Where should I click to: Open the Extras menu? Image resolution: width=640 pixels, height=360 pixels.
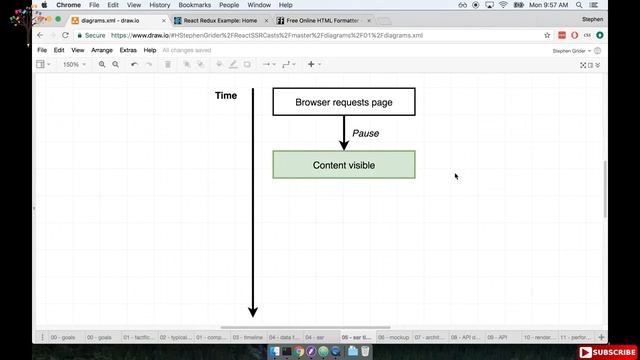point(128,50)
